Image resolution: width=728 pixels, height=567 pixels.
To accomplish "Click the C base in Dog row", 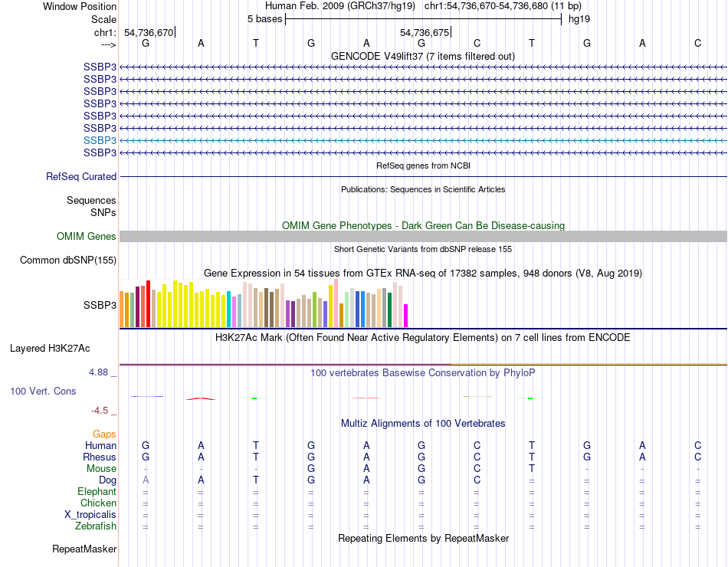I will coord(477,480).
